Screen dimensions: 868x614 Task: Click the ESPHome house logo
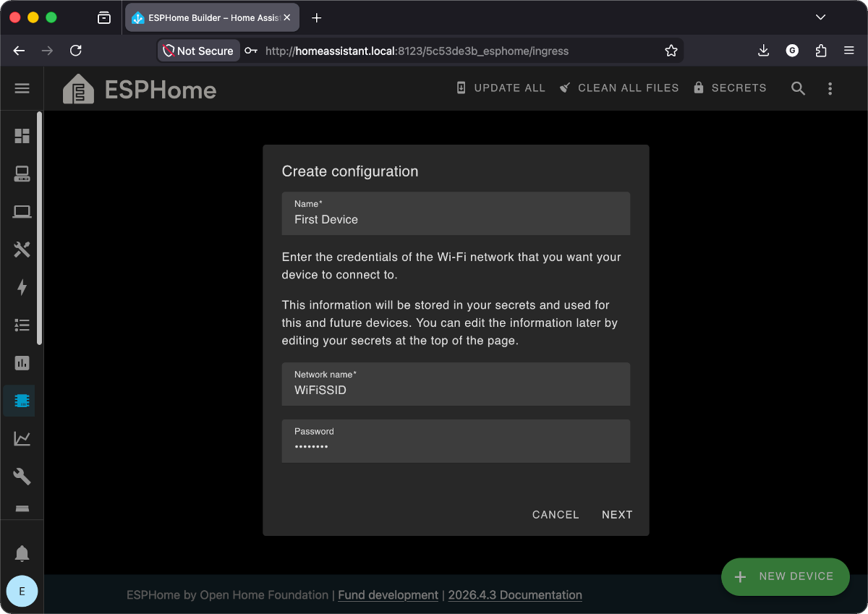point(78,89)
